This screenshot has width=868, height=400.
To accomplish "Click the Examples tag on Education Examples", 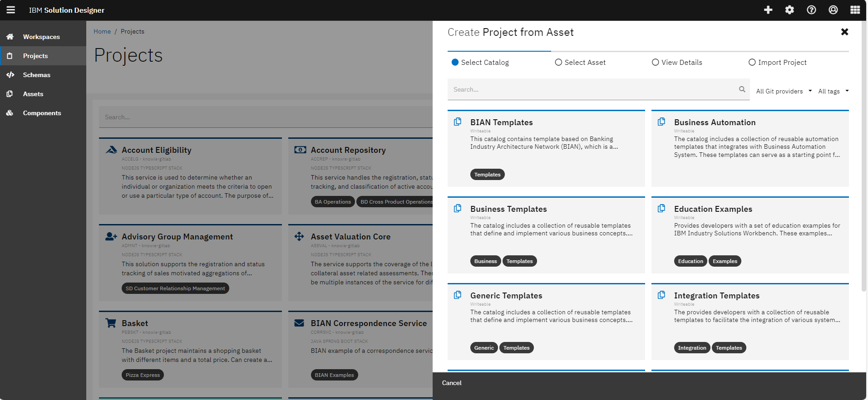I will (725, 261).
